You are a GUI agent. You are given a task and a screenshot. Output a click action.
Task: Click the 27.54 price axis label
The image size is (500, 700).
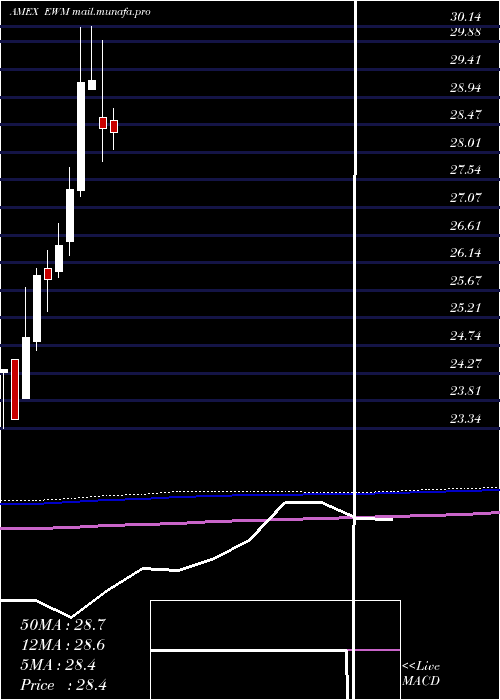tap(466, 170)
